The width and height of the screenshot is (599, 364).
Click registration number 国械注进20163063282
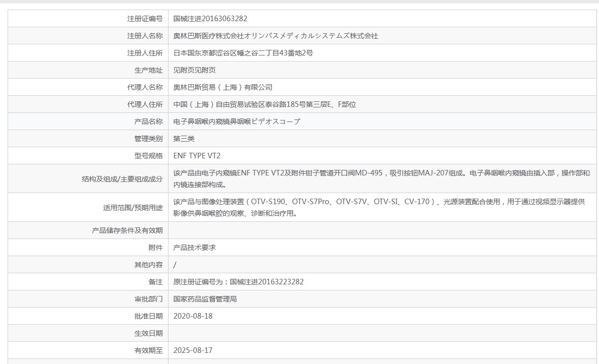[x=210, y=19]
